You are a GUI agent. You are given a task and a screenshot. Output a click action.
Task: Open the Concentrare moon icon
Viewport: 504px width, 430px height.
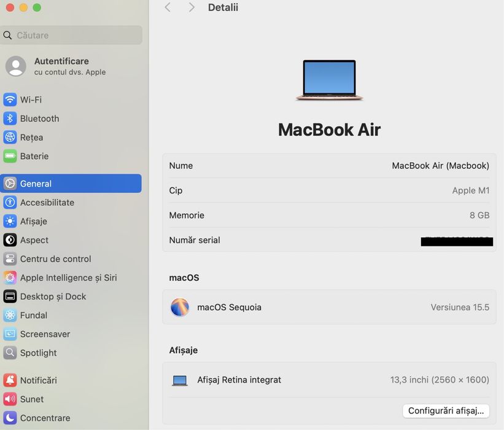(x=10, y=418)
